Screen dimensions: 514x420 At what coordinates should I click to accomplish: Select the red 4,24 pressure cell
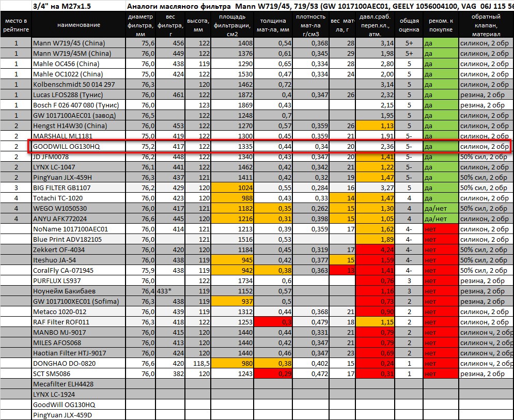click(x=376, y=250)
